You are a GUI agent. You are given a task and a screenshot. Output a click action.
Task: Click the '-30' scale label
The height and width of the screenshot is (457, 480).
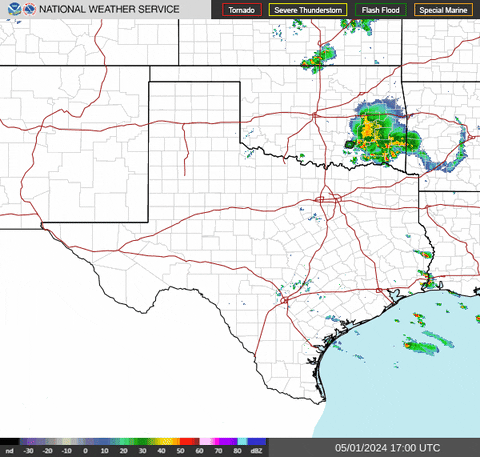coord(28,451)
